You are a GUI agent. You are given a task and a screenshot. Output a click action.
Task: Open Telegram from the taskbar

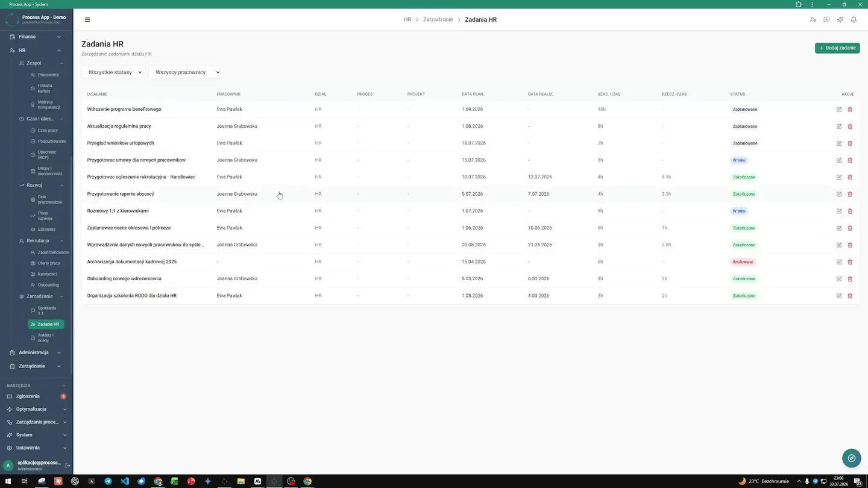[x=108, y=481]
